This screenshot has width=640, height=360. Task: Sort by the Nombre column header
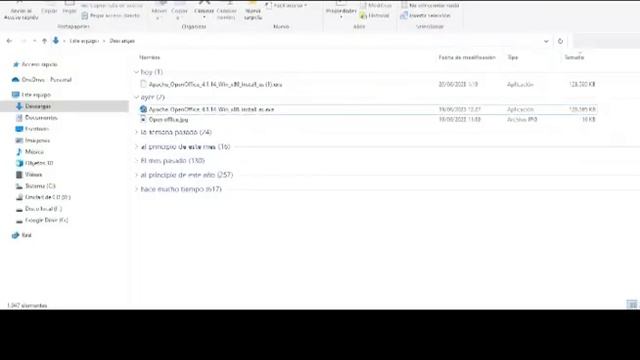coord(149,58)
